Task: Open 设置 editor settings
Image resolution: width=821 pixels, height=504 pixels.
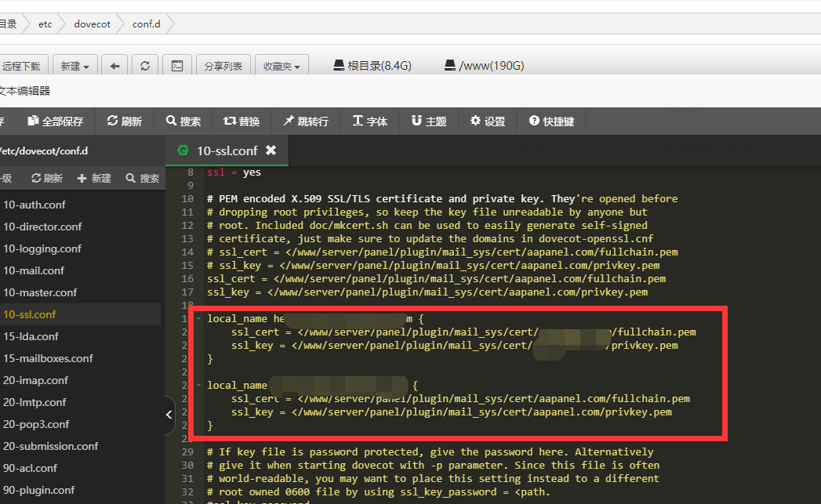Action: pyautogui.click(x=488, y=121)
